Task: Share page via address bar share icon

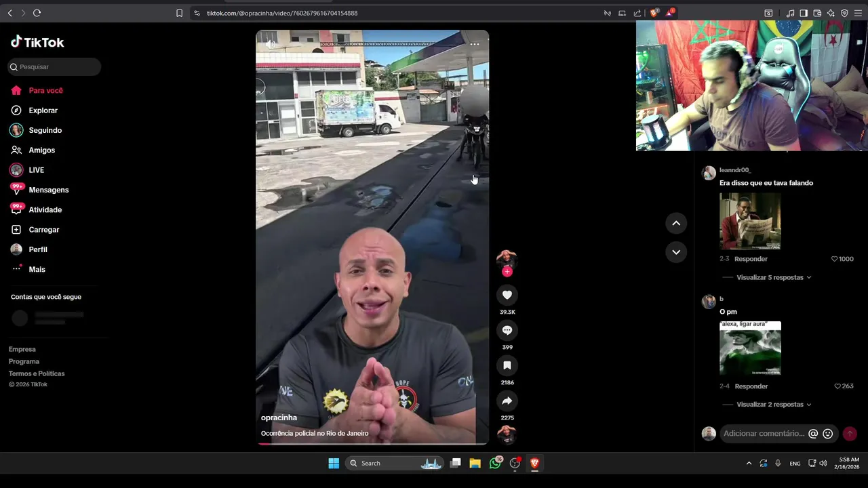Action: pos(637,13)
